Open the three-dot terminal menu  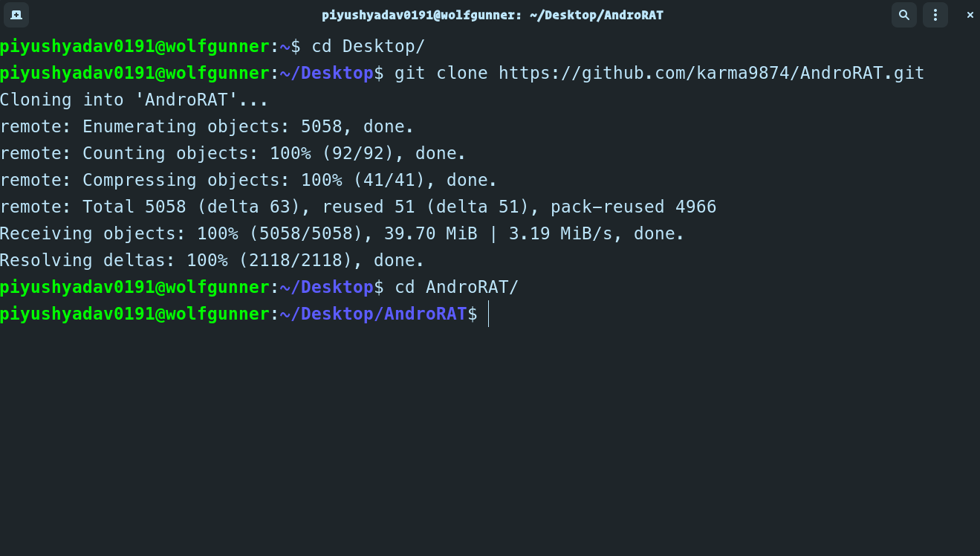click(935, 14)
